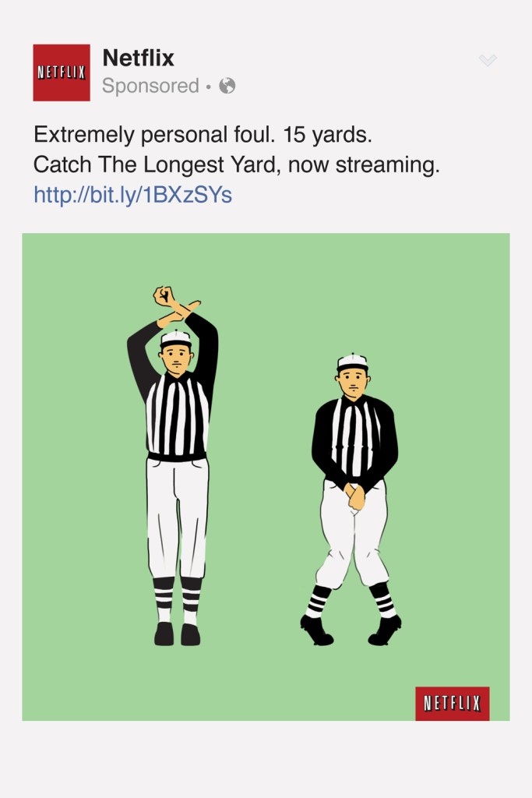Click the "Catch The Longest Yard" text line

[236, 165]
